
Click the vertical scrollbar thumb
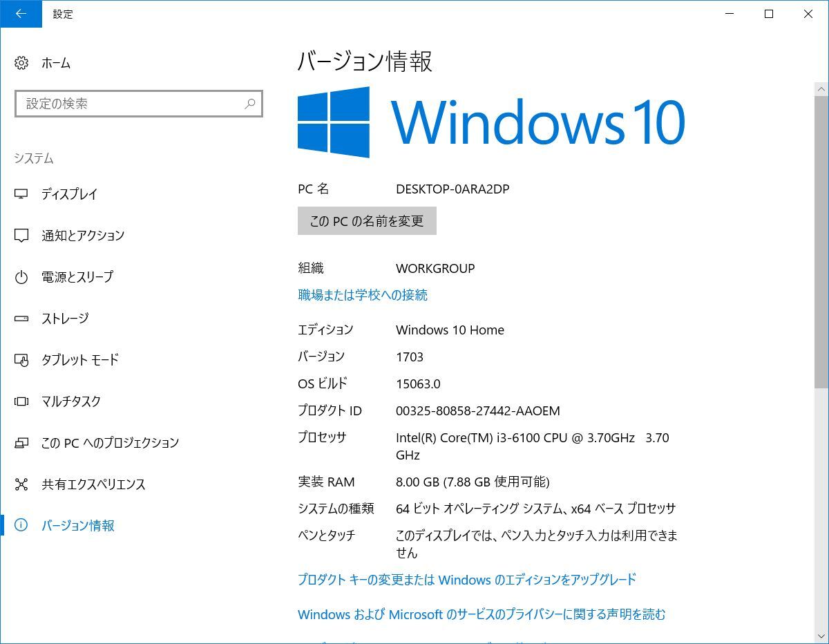tap(821, 242)
